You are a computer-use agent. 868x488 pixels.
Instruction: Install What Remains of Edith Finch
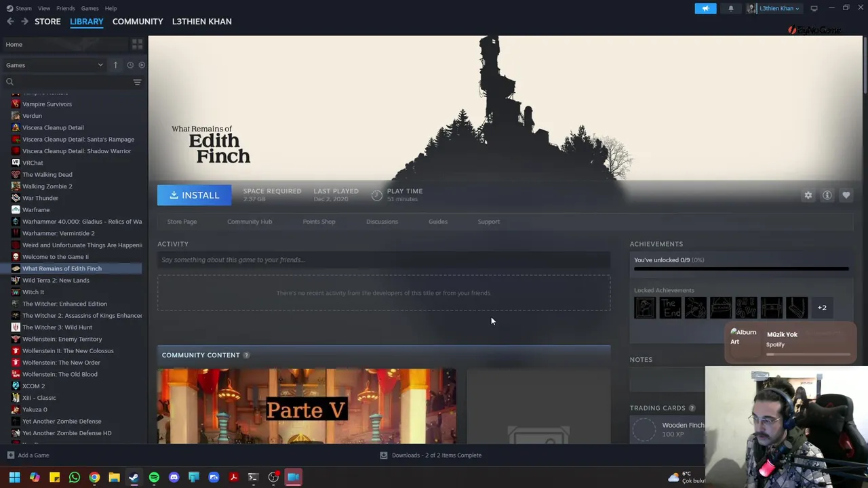point(194,195)
